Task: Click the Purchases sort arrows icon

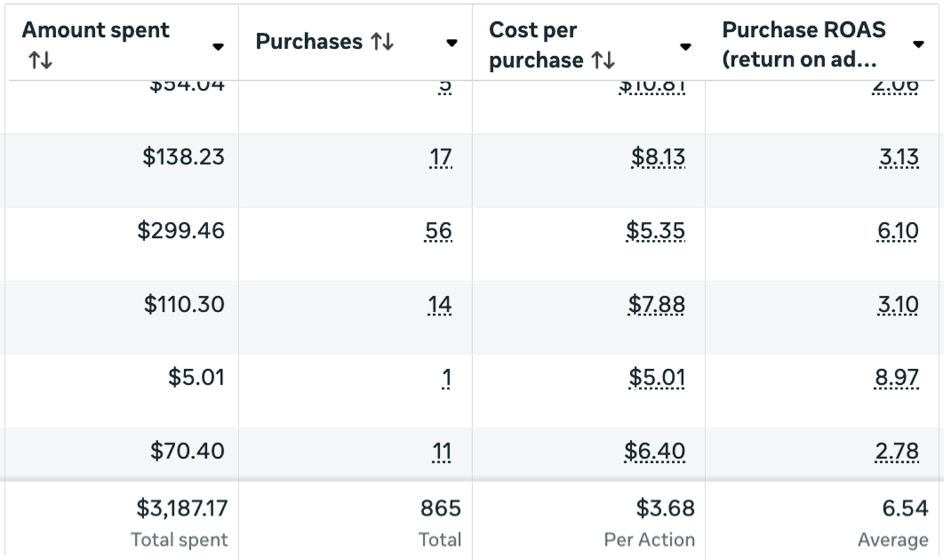Action: [x=382, y=42]
